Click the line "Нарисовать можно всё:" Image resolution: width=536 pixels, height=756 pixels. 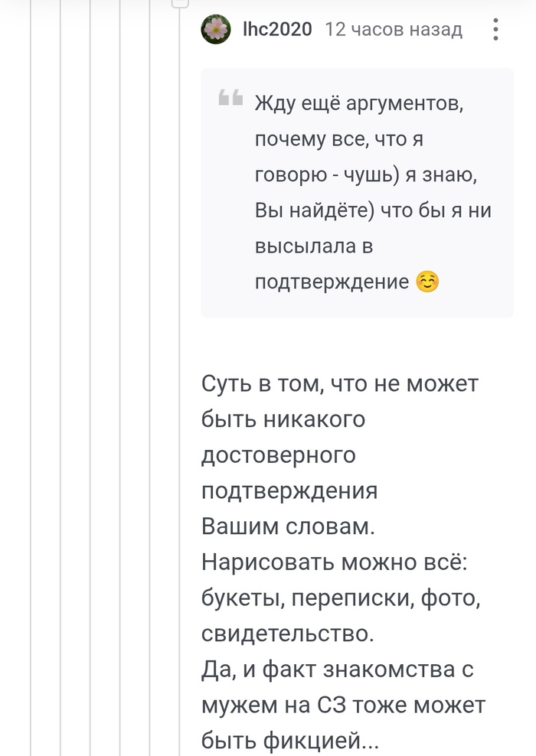[339, 562]
